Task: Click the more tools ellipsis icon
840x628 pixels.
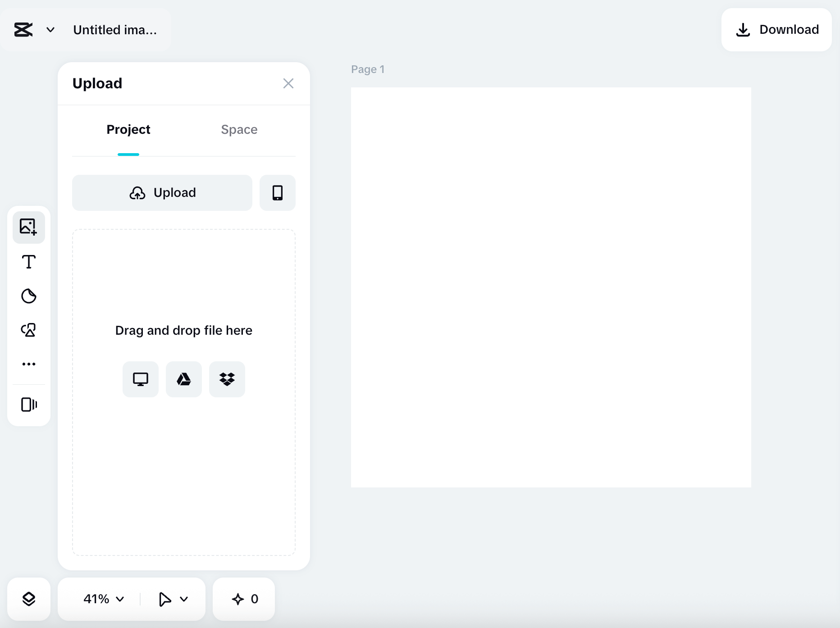Action: pos(28,364)
